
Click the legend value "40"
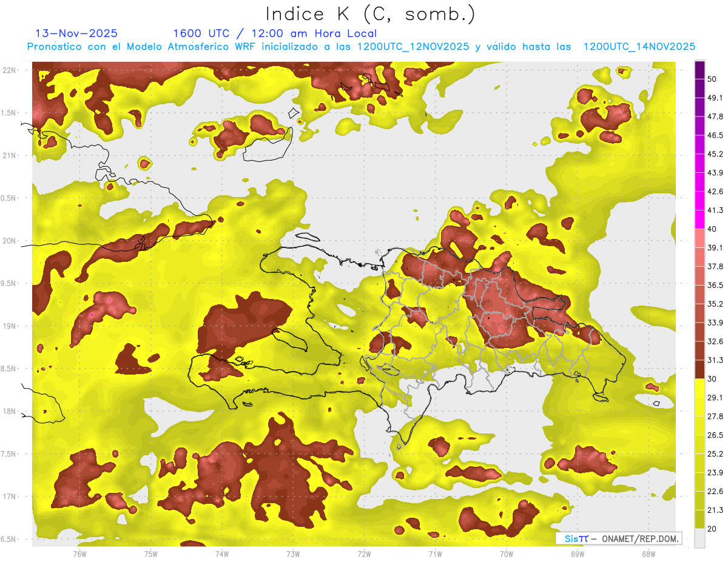coord(712,229)
